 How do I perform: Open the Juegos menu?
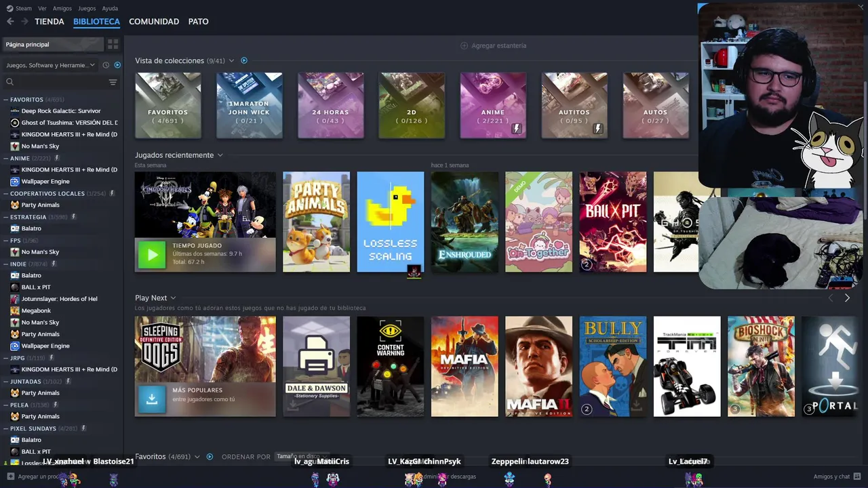tap(87, 8)
